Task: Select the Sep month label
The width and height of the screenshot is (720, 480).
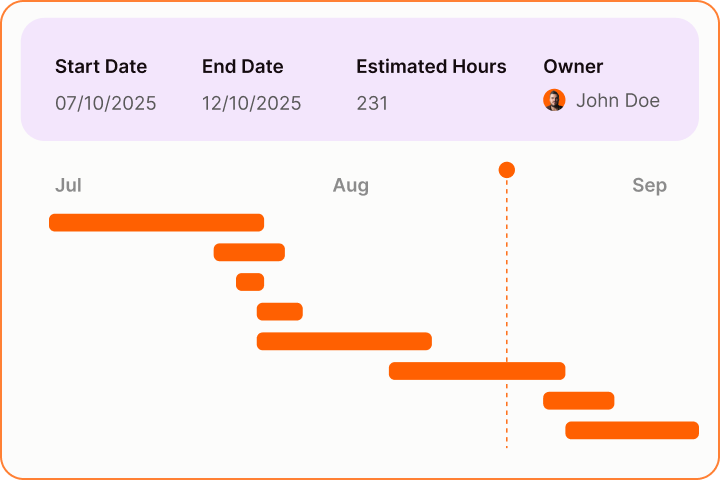Action: 649,185
